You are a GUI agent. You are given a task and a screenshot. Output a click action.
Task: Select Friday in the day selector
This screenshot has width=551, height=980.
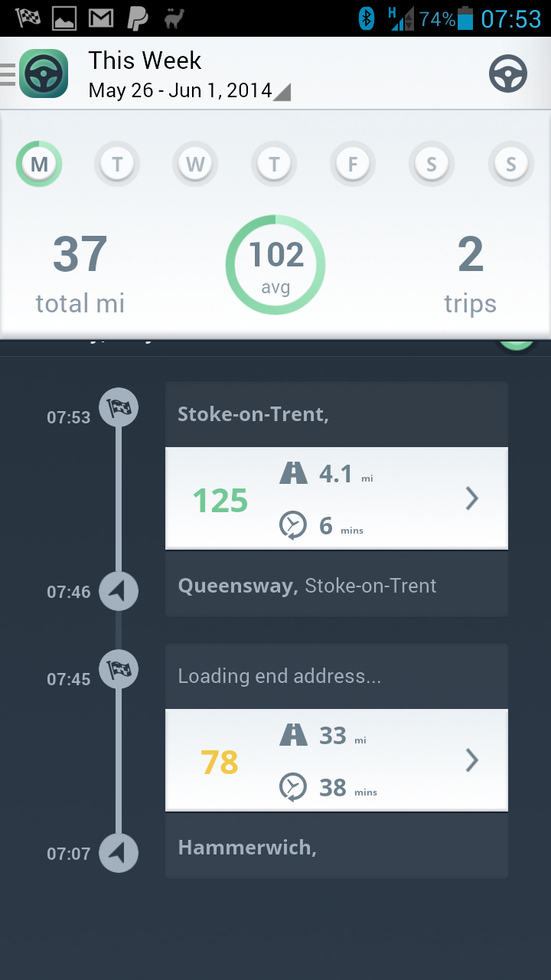point(353,164)
